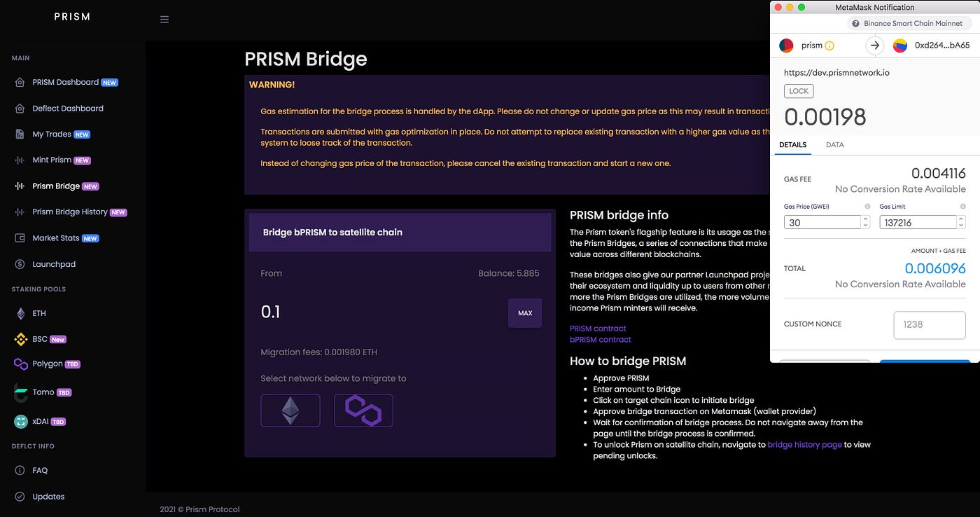Click the xDAI pool icon
The height and width of the screenshot is (517, 980).
pyautogui.click(x=21, y=422)
